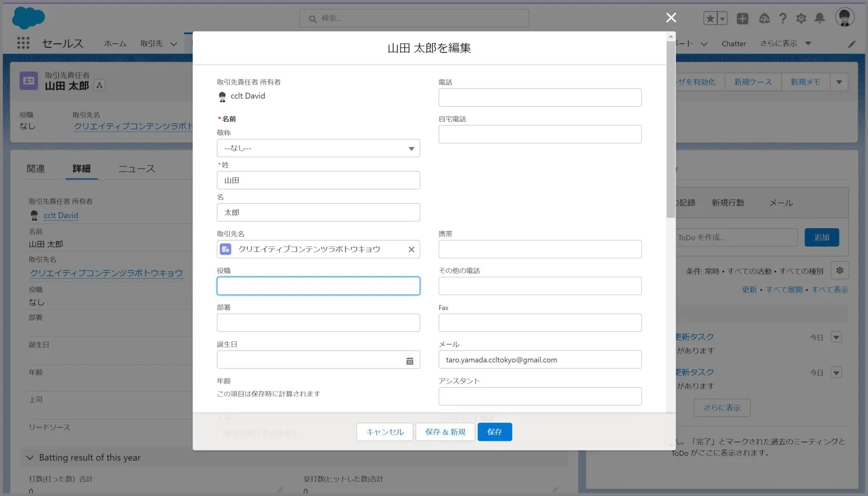Screen dimensions: 868x496
Task: Click the 保存 button
Action: pyautogui.click(x=495, y=432)
